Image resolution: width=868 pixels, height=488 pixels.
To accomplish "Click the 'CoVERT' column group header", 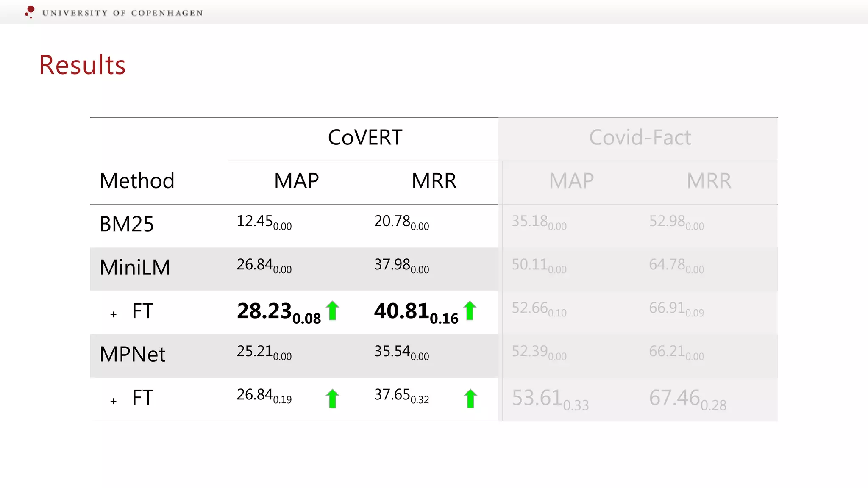I will click(365, 138).
